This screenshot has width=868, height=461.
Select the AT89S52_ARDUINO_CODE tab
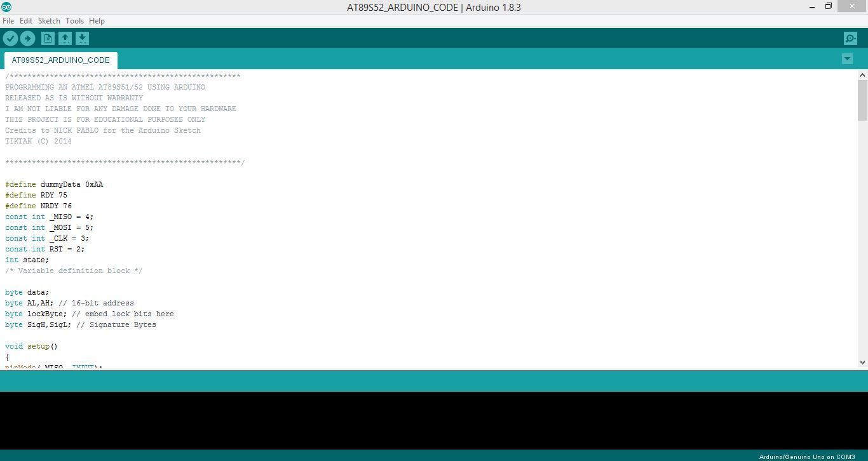pyautogui.click(x=60, y=60)
